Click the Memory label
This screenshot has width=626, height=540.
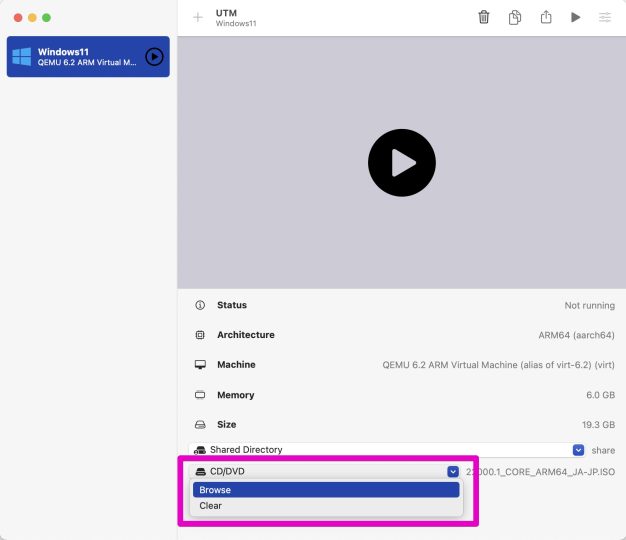tap(236, 395)
